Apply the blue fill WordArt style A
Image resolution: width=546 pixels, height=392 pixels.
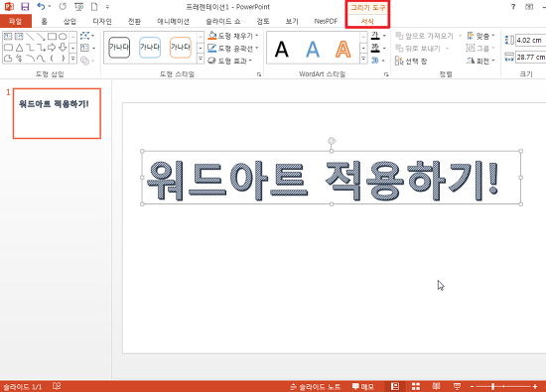(313, 49)
